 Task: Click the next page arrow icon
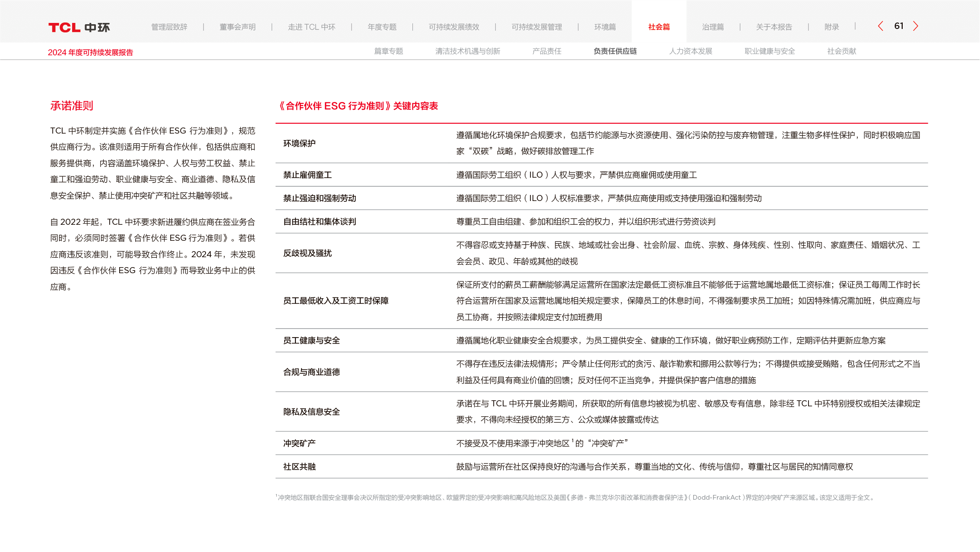click(x=915, y=26)
